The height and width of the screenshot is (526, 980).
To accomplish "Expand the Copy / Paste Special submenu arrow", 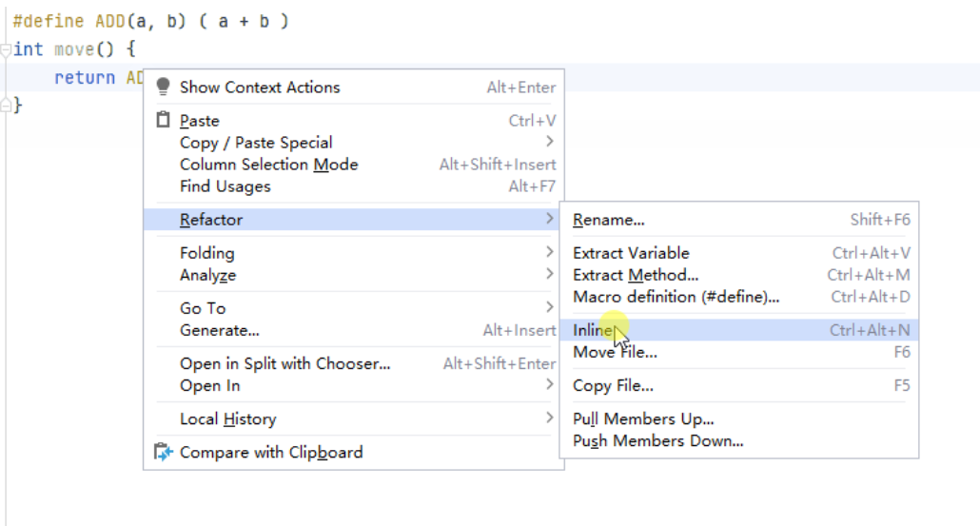I will (x=549, y=142).
